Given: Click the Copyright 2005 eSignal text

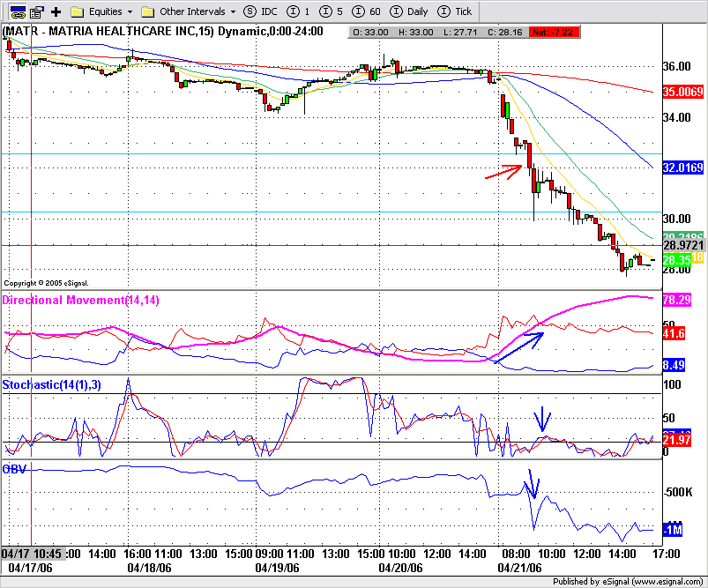Looking at the screenshot, I should (46, 283).
